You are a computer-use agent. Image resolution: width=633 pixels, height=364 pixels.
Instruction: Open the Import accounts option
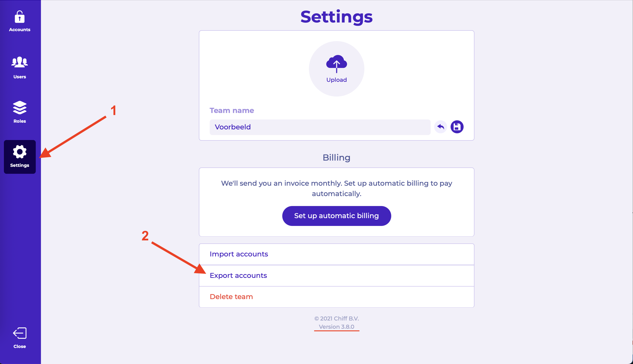[x=239, y=254]
